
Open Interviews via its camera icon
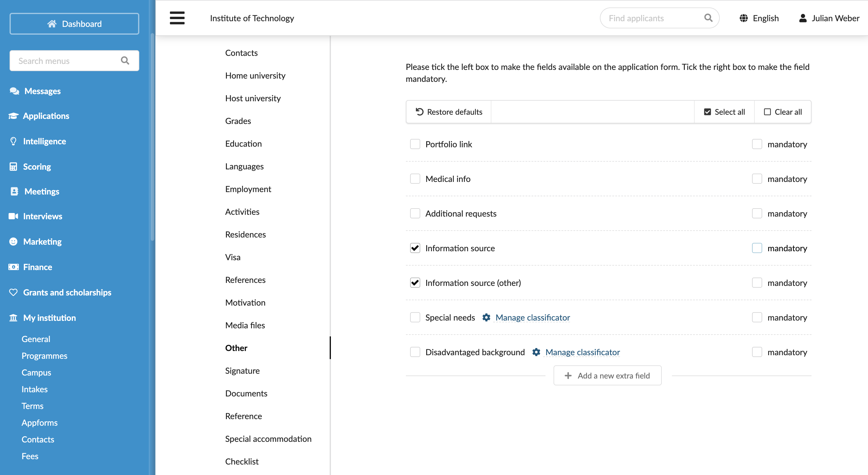(13, 216)
